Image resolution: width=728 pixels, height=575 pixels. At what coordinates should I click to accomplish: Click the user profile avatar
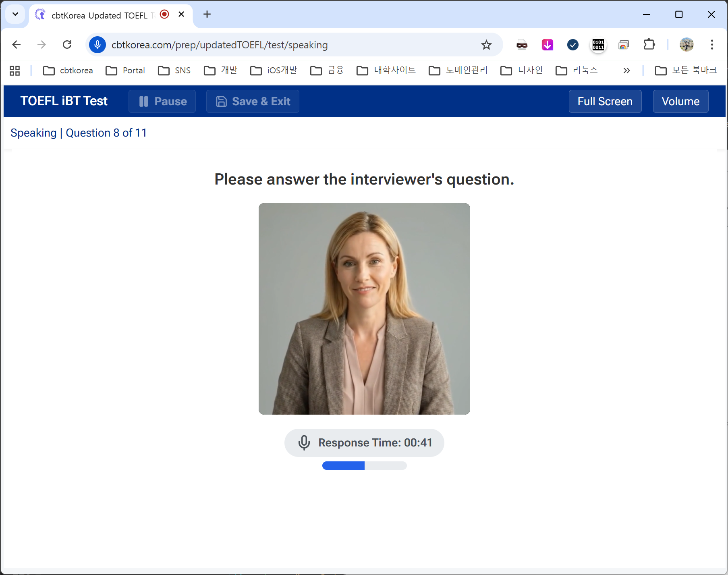point(686,45)
